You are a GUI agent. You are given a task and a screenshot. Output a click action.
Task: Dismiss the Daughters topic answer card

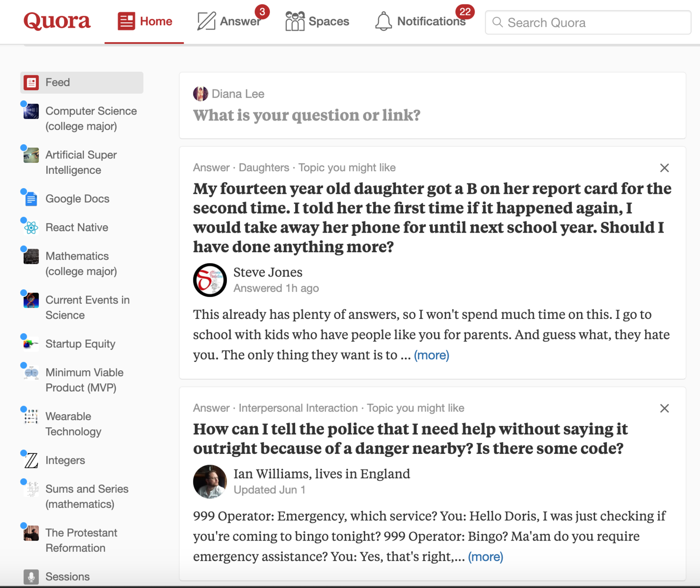click(664, 168)
